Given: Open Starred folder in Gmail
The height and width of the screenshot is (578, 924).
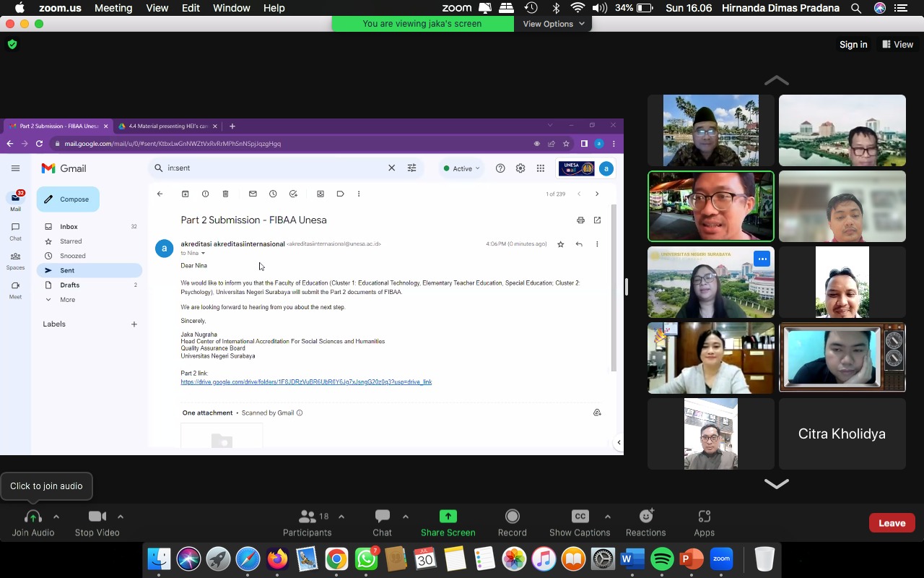Looking at the screenshot, I should click(x=90, y=241).
